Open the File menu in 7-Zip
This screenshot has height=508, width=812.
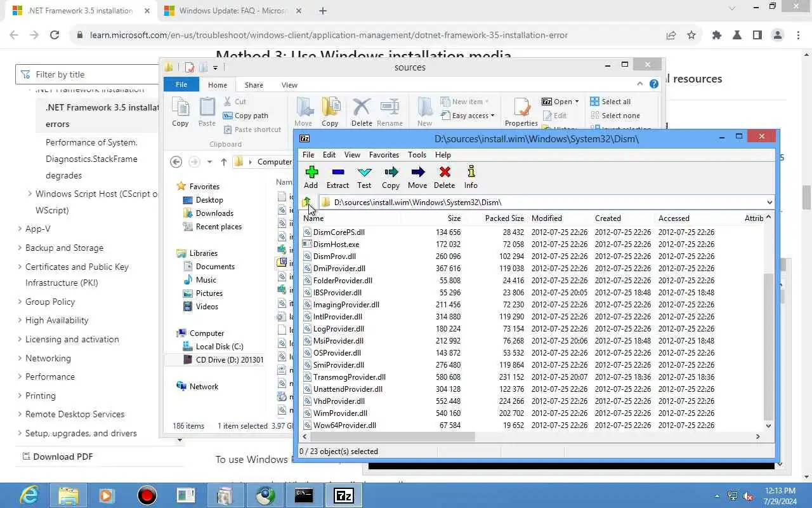point(308,154)
